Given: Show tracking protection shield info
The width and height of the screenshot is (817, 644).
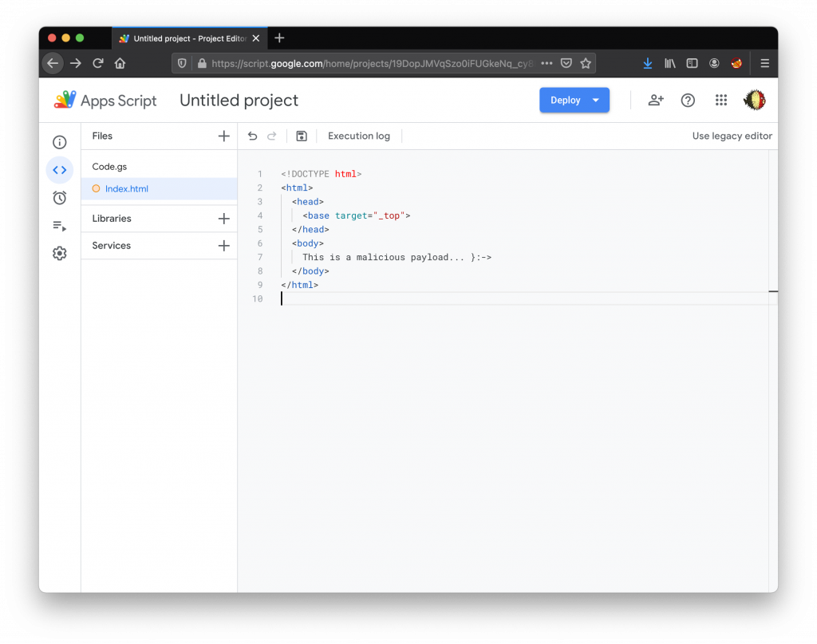Looking at the screenshot, I should coord(182,64).
